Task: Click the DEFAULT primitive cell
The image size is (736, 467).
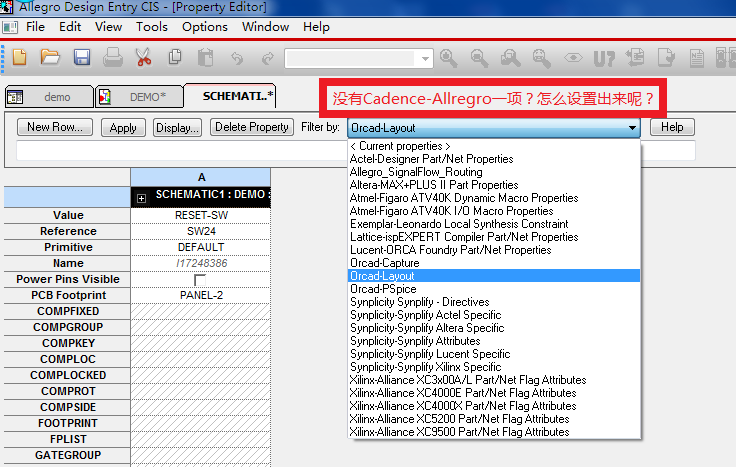Action: [x=201, y=247]
